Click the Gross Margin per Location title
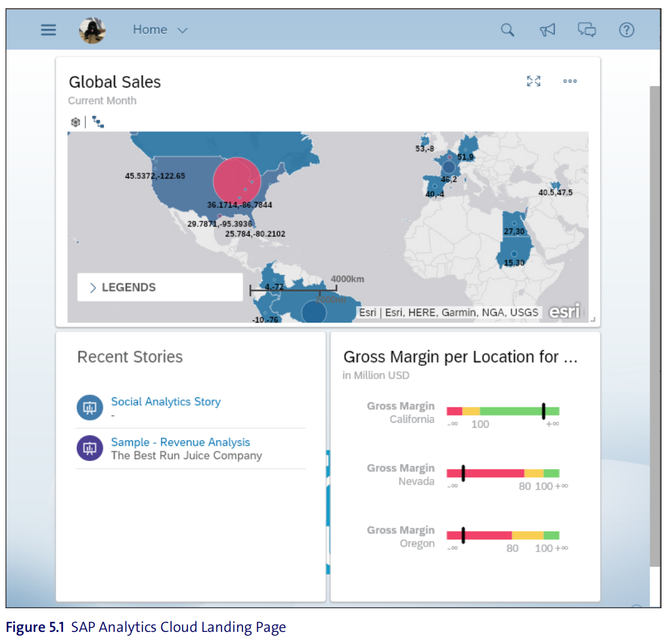The image size is (667, 644). point(460,357)
